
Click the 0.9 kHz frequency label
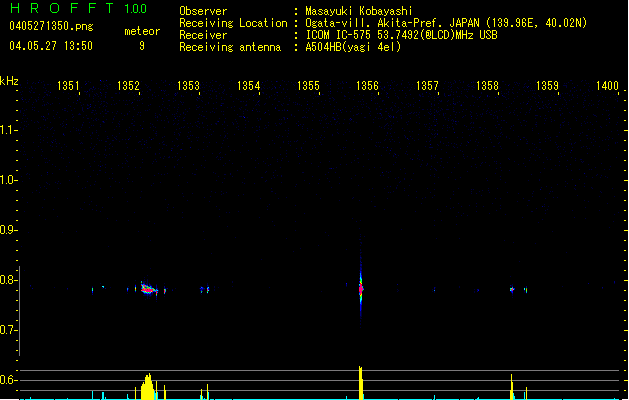[x=7, y=230]
